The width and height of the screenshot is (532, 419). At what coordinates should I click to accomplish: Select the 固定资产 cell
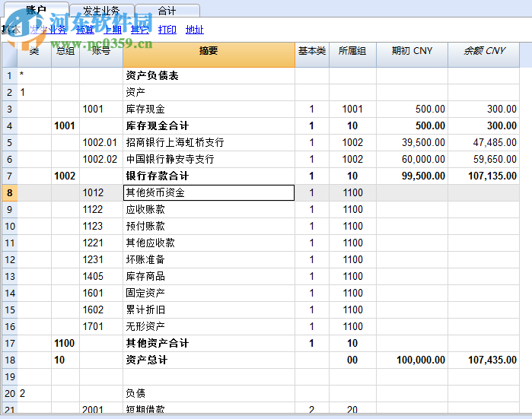209,293
